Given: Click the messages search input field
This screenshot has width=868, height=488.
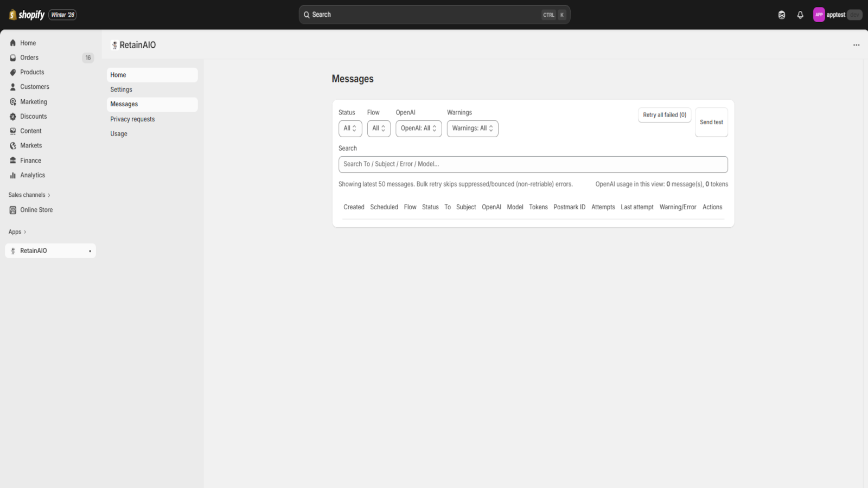Looking at the screenshot, I should (x=533, y=164).
